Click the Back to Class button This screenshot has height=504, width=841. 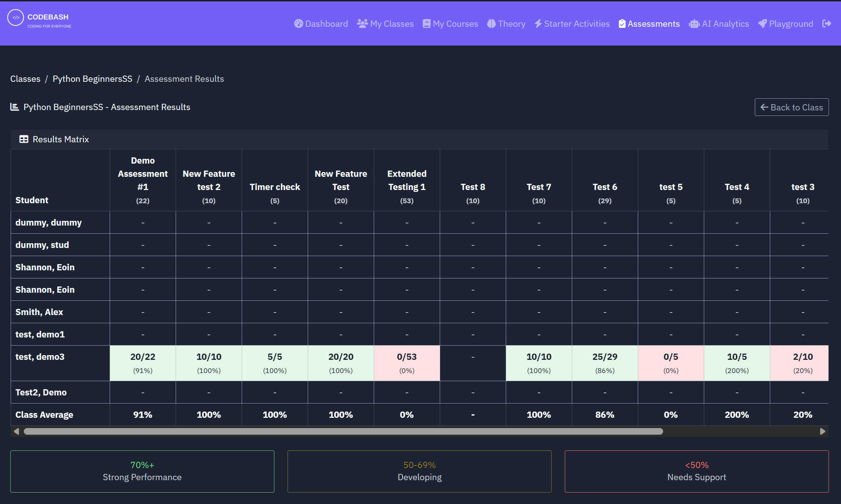click(x=791, y=107)
